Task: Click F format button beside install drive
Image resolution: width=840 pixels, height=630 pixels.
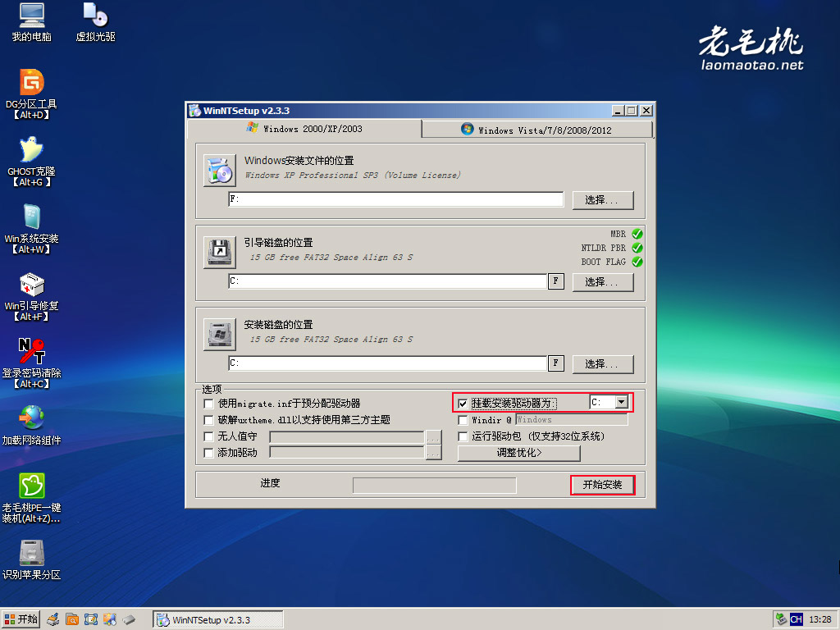Action: pyautogui.click(x=556, y=363)
